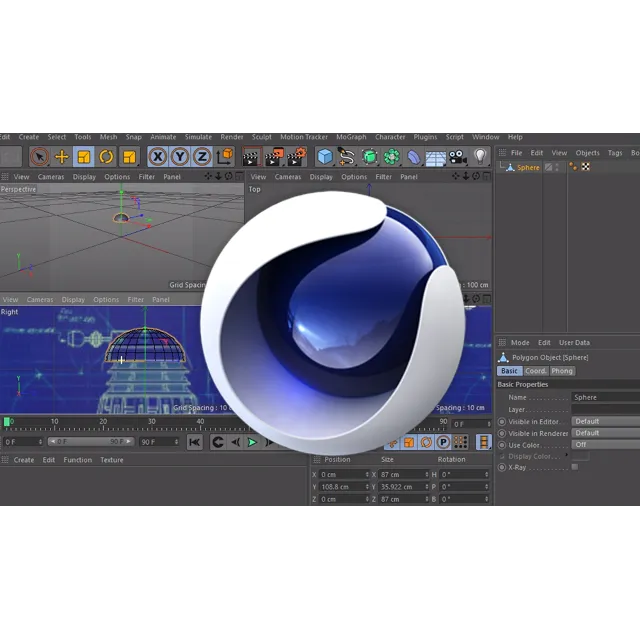Image resolution: width=640 pixels, height=640 pixels.
Task: Click Top viewport zoom camera icon
Action: [466, 176]
